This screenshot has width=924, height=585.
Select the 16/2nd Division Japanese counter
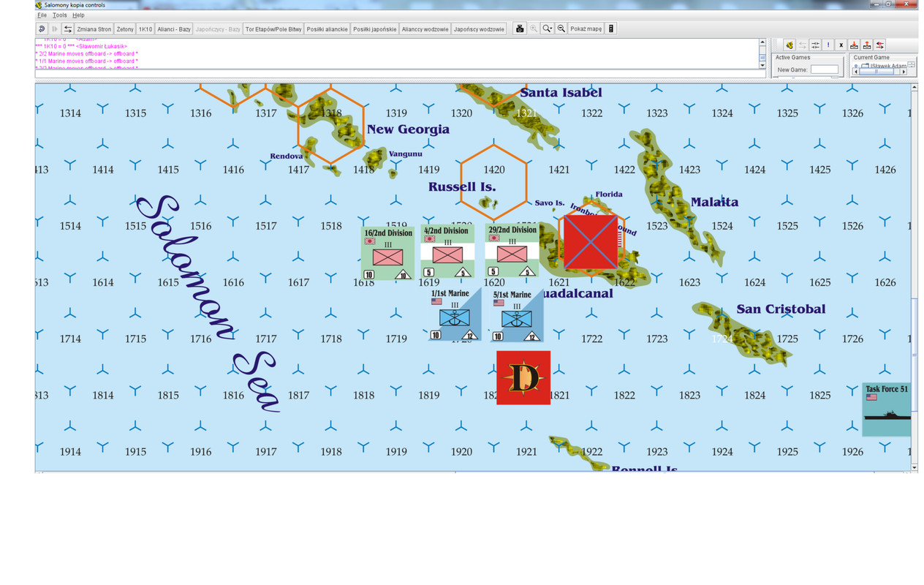coord(387,253)
